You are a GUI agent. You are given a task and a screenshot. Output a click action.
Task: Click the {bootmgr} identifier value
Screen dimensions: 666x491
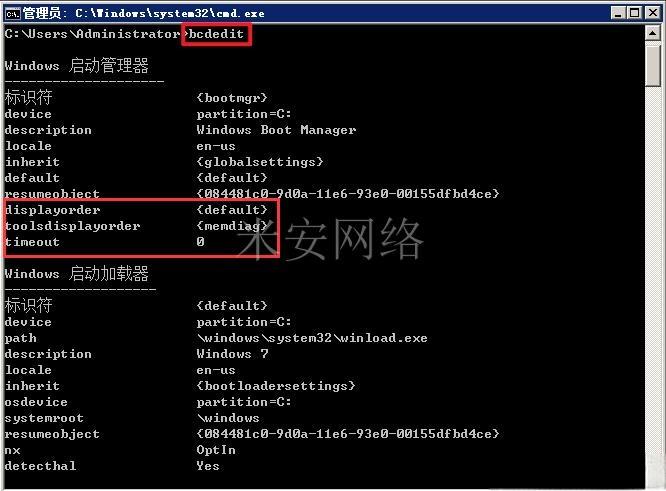tap(232, 98)
